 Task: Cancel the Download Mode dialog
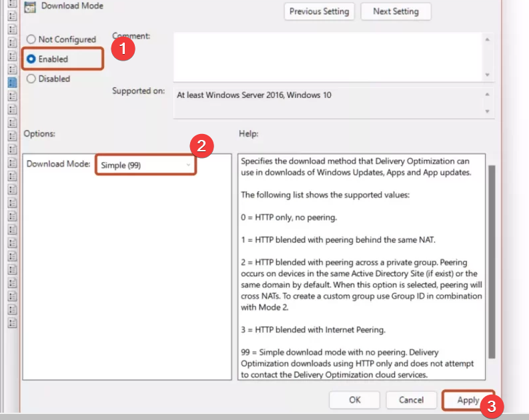coord(411,400)
